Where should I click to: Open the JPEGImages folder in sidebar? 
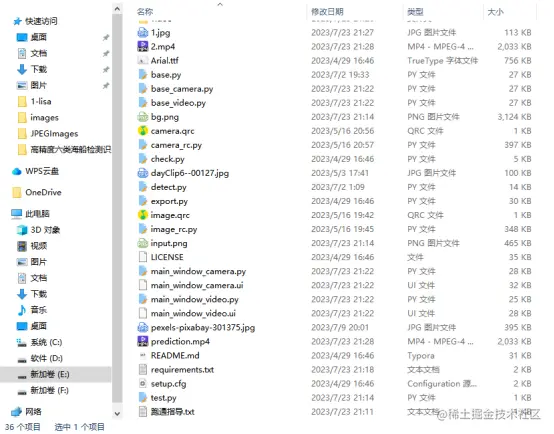[x=54, y=134]
